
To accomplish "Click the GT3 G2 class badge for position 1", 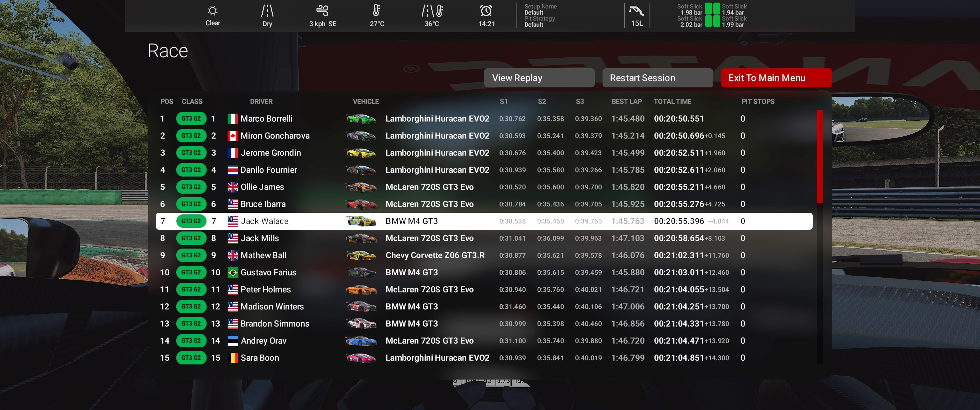I will click(191, 119).
